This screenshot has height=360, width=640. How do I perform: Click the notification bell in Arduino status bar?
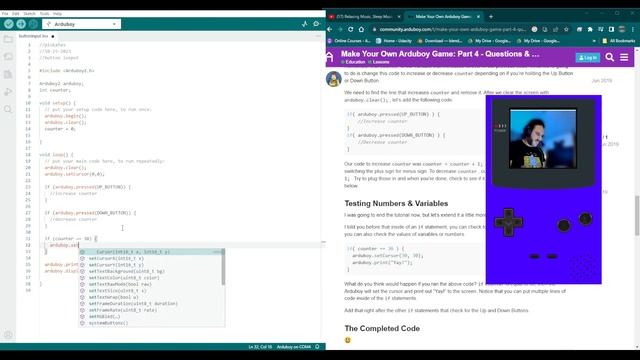(318, 347)
